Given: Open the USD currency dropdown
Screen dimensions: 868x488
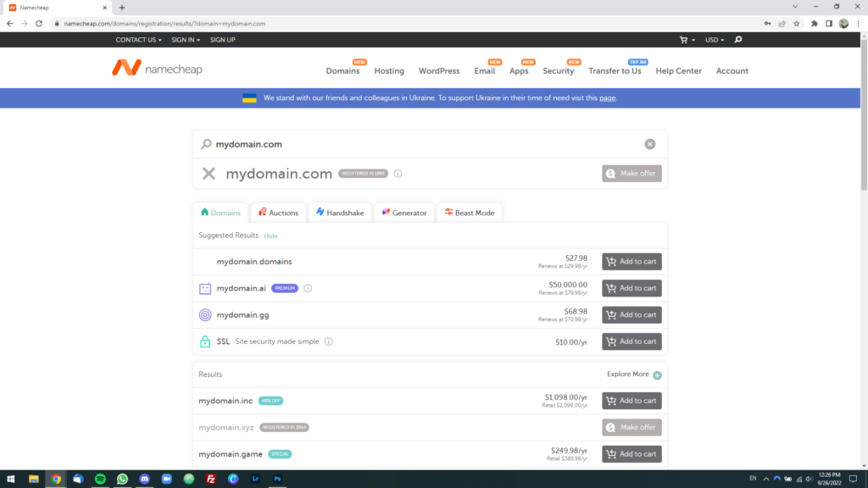Looking at the screenshot, I should [714, 40].
